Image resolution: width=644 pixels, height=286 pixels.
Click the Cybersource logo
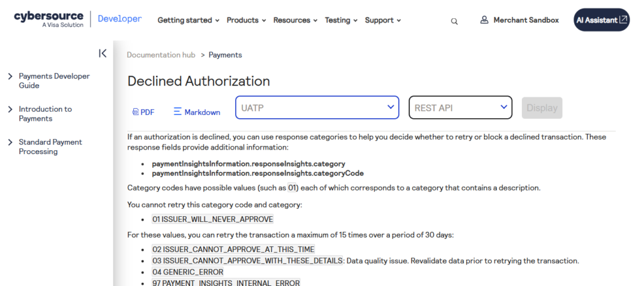[48, 19]
